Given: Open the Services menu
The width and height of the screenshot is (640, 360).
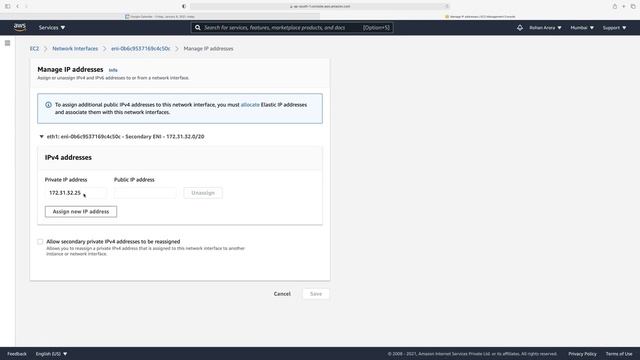Looking at the screenshot, I should tap(52, 28).
